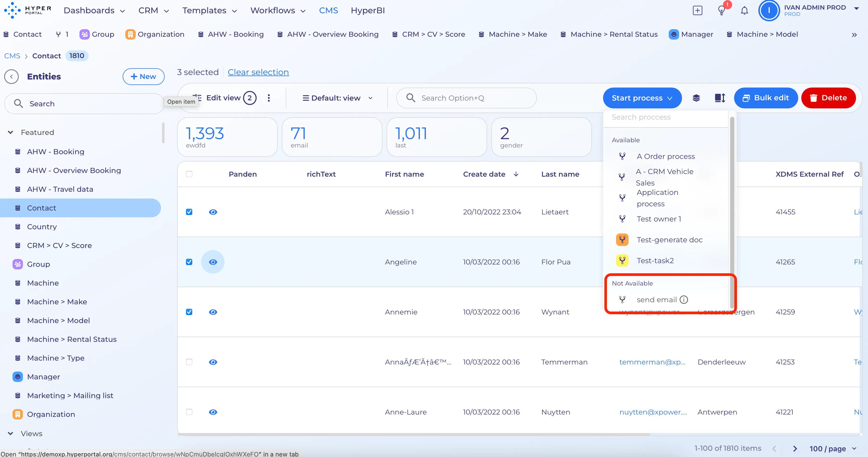868x457 pixels.
Task: Click the Search Option+Q field
Action: [x=466, y=98]
